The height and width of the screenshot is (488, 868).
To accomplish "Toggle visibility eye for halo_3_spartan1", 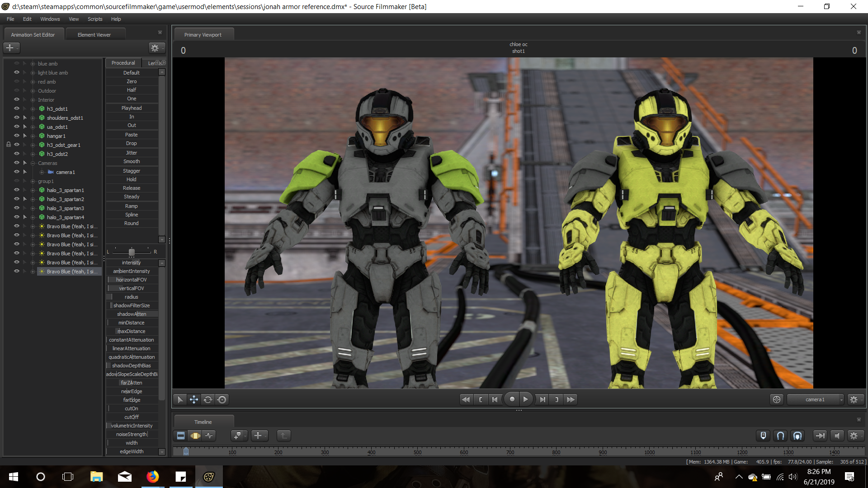I will pyautogui.click(x=17, y=190).
